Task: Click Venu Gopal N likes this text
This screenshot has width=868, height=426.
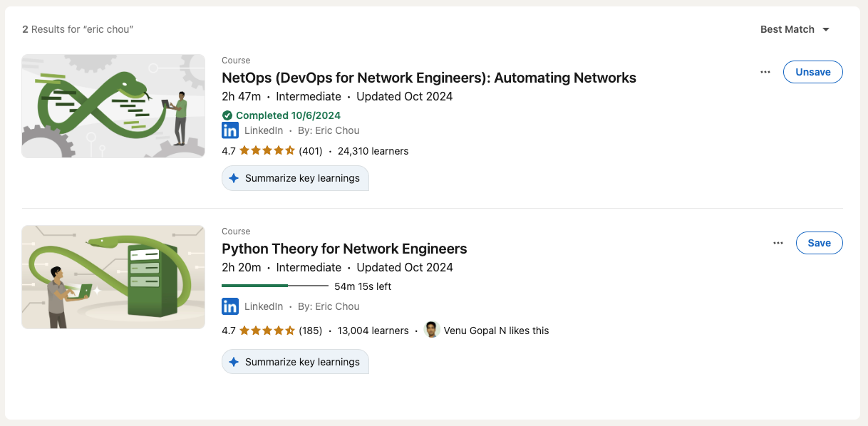Action: [x=496, y=331]
